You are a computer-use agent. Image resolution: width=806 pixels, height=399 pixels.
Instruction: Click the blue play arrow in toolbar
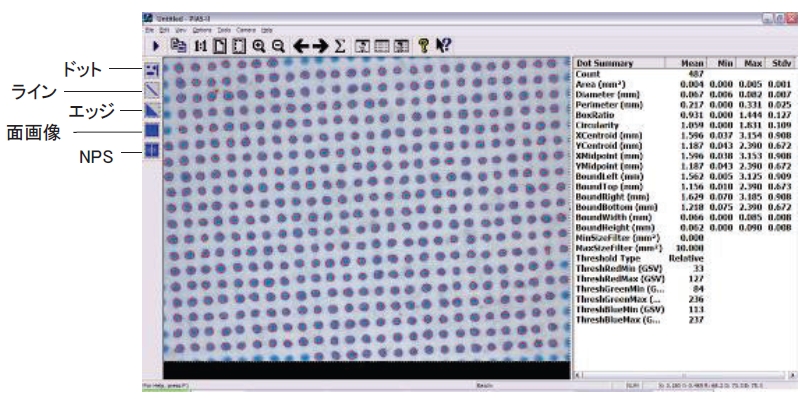point(156,46)
